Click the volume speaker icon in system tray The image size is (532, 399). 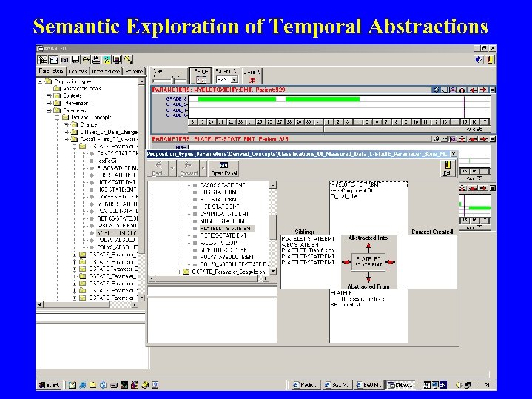[x=458, y=385]
